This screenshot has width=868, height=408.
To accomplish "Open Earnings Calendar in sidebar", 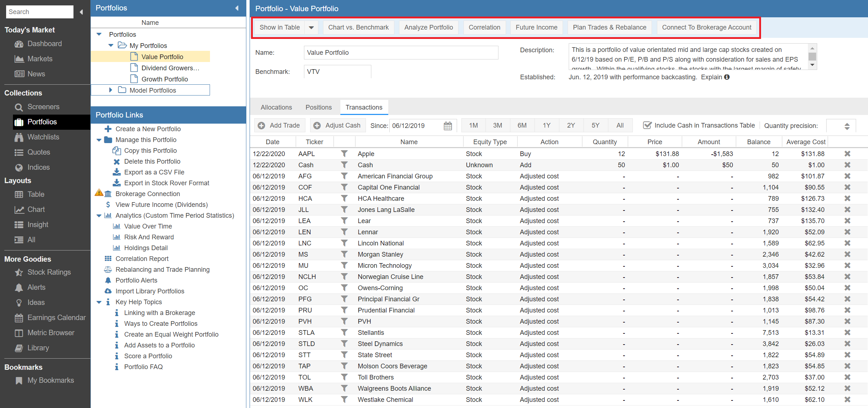I will tap(56, 318).
